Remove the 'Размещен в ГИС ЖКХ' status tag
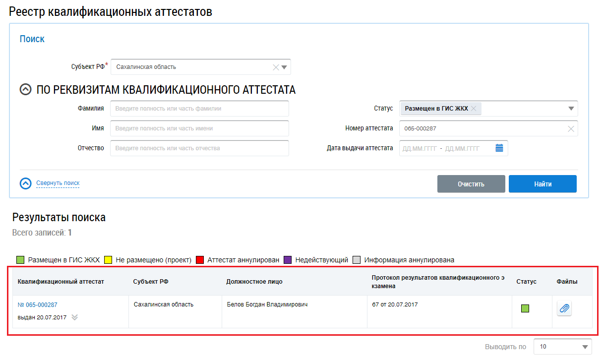 (474, 109)
